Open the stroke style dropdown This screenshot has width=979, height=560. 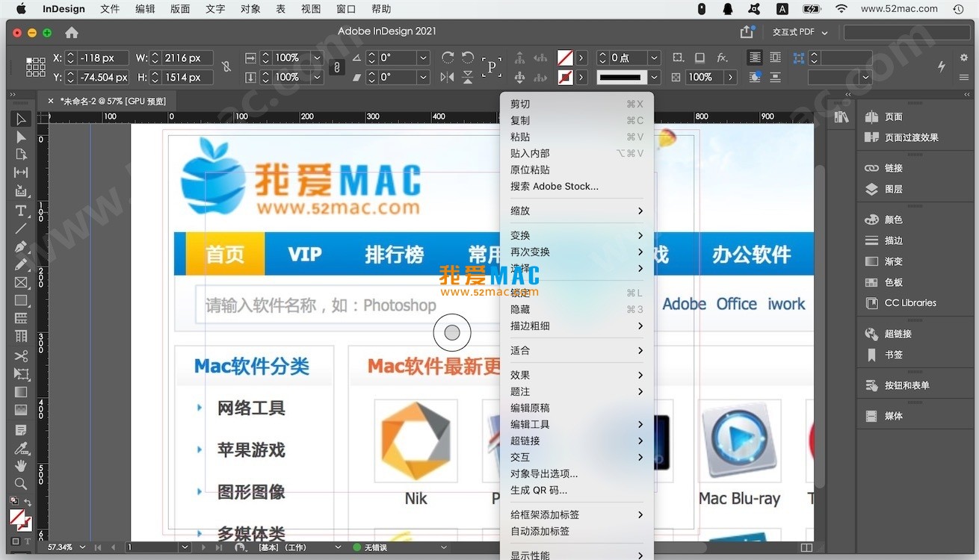click(x=655, y=77)
